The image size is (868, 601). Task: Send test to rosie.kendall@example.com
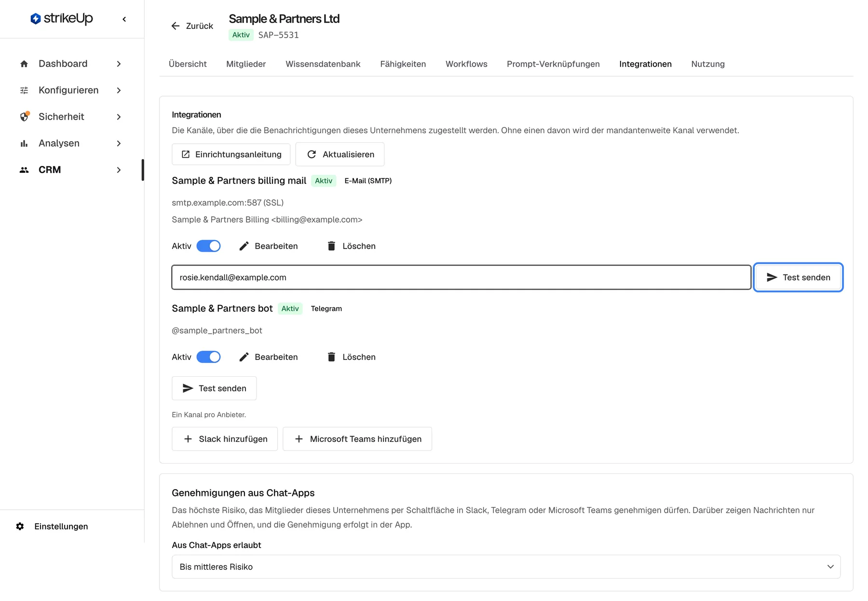[798, 277]
